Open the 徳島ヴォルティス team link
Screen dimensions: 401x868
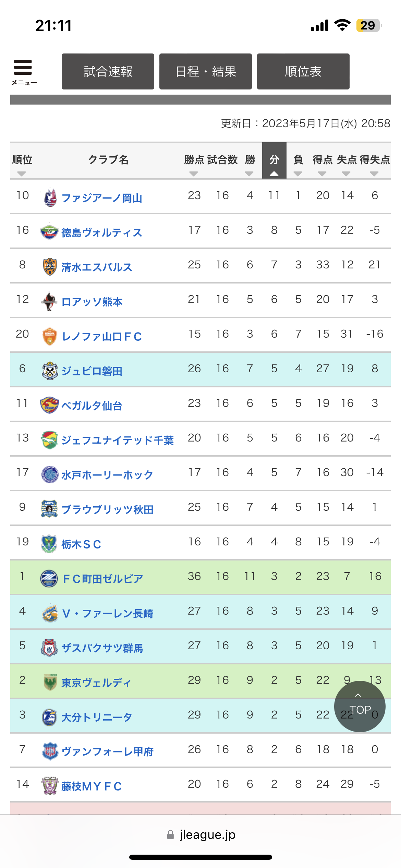pyautogui.click(x=102, y=232)
